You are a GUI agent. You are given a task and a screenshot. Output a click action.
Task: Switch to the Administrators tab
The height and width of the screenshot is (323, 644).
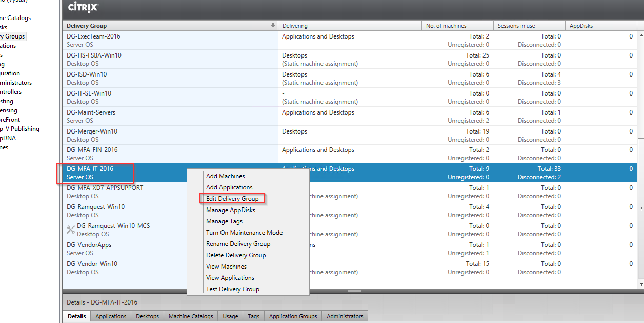pyautogui.click(x=345, y=316)
